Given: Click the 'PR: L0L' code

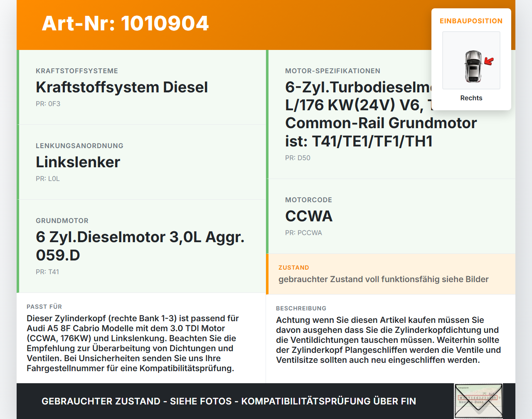Looking at the screenshot, I should pos(48,179).
